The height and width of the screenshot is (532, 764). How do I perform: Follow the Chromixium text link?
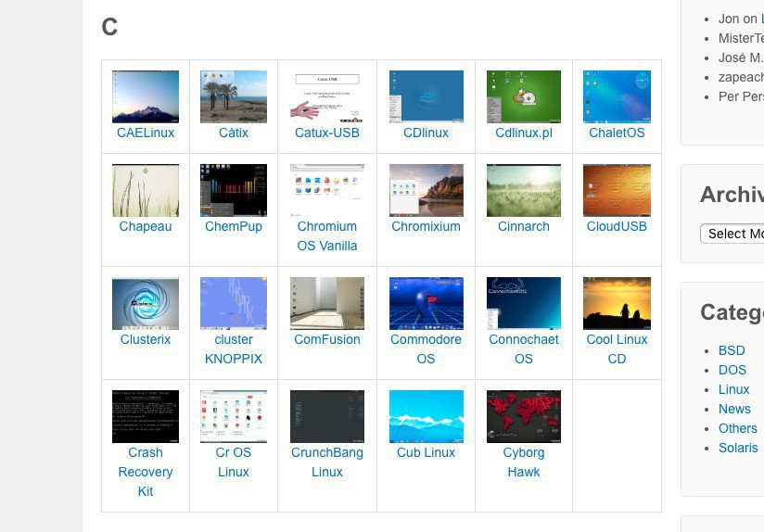click(x=426, y=226)
